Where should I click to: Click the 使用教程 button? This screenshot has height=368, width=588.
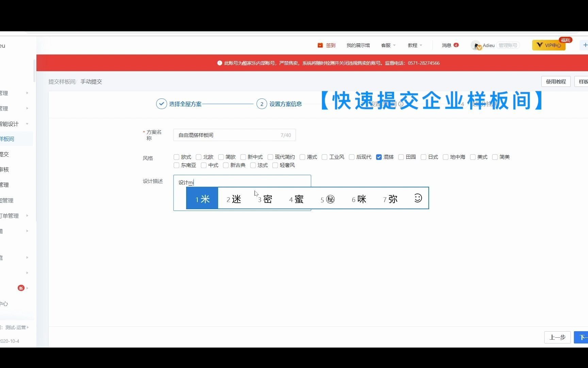pos(556,82)
